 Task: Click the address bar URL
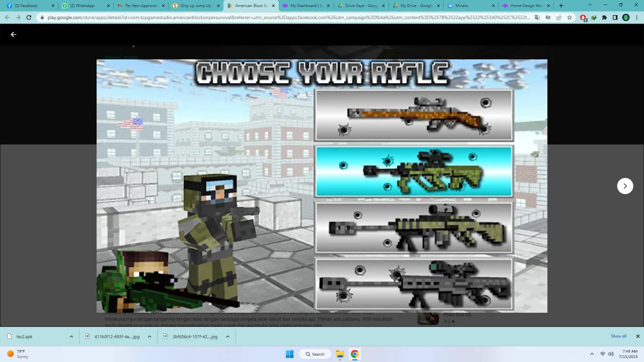288,17
